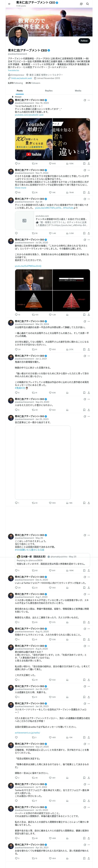The image size is (98, 868).
Task: Click the back arrow in the header
Action: tap(9, 4)
